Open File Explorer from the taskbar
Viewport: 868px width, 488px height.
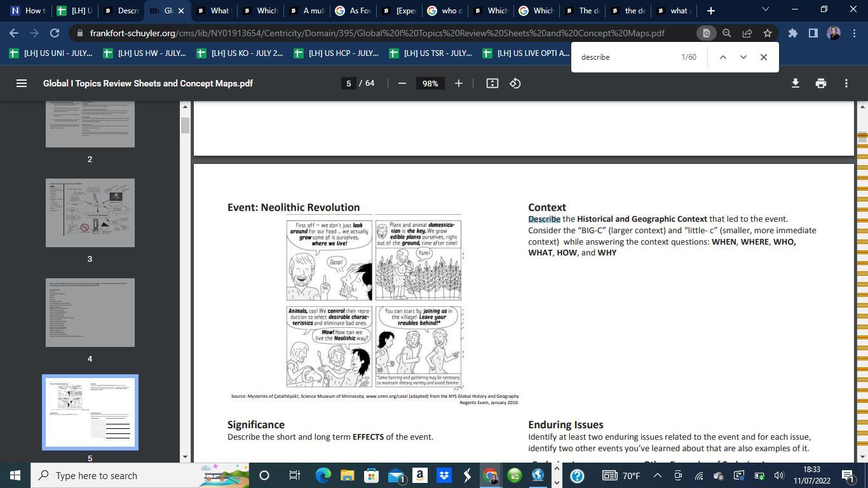click(x=347, y=475)
